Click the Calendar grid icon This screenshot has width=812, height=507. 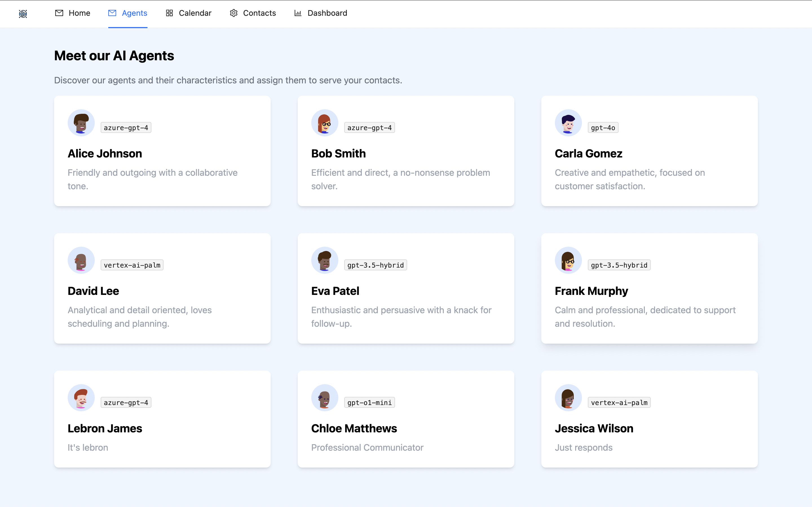pyautogui.click(x=169, y=13)
